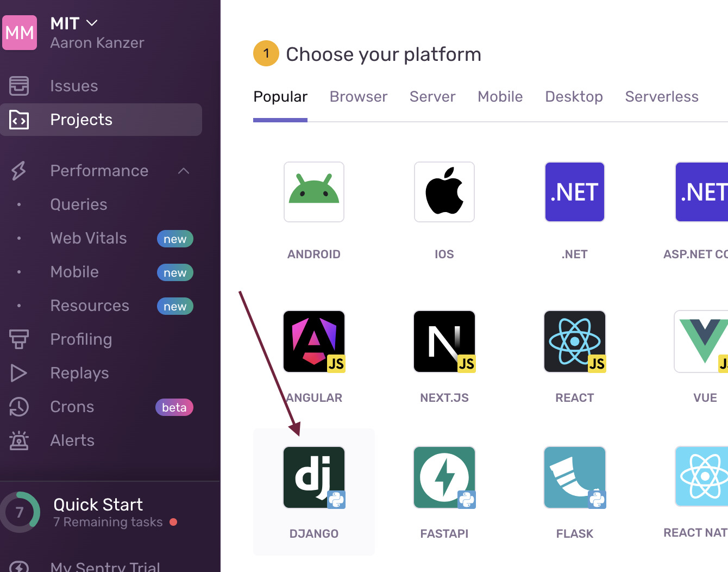Image resolution: width=728 pixels, height=572 pixels.
Task: Pick the .NET platform tile
Action: pyautogui.click(x=575, y=192)
